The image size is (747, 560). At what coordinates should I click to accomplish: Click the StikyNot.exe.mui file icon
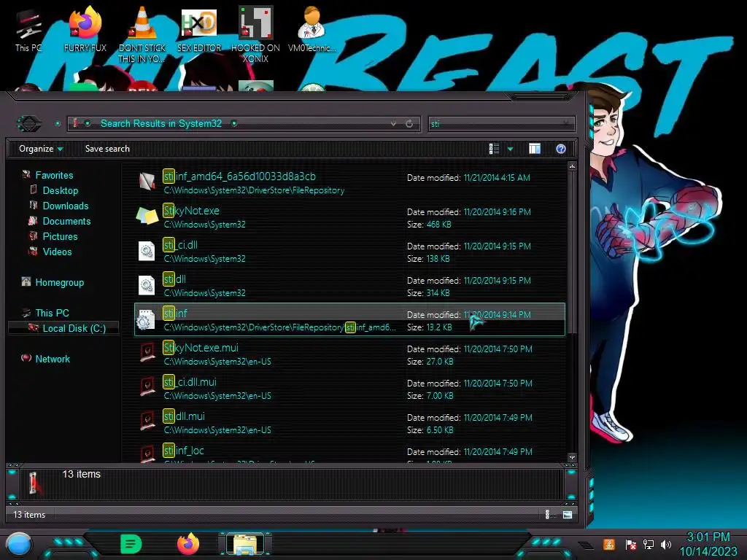pos(147,354)
